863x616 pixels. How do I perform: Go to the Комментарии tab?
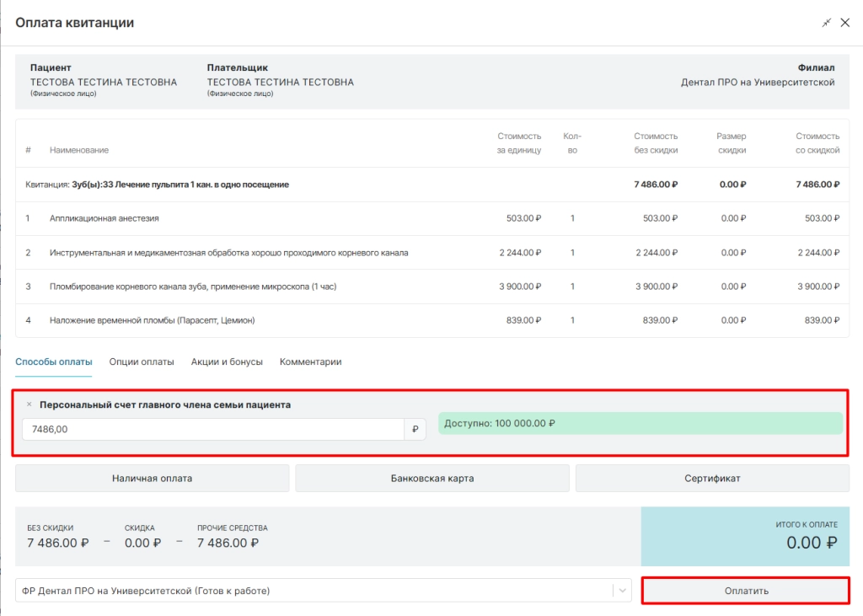point(310,362)
